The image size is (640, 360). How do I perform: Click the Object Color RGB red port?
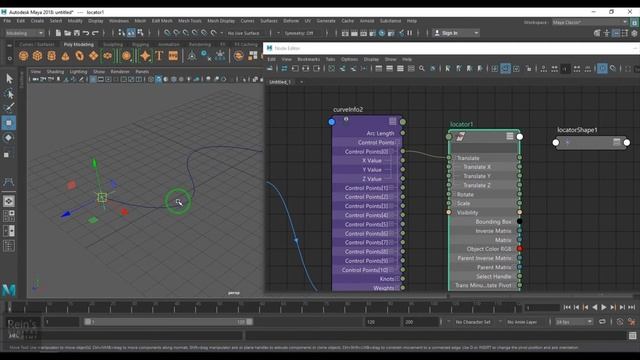click(520, 249)
